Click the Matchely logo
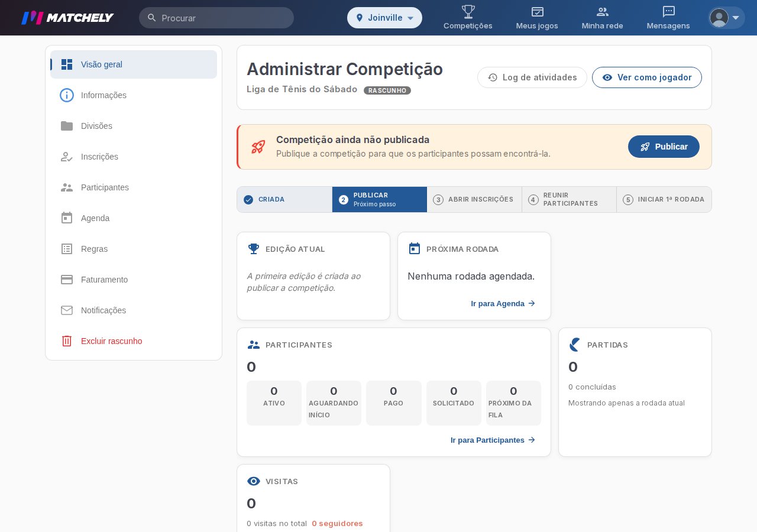The height and width of the screenshot is (532, 757). (x=67, y=18)
